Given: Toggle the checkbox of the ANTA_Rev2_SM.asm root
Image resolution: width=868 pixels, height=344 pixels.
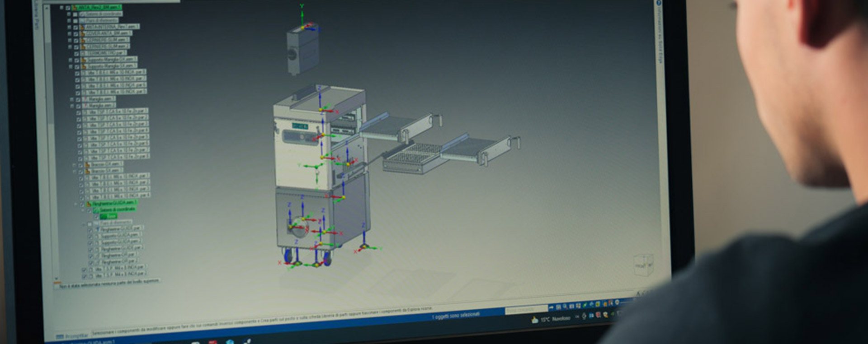Looking at the screenshot, I should pos(68,8).
